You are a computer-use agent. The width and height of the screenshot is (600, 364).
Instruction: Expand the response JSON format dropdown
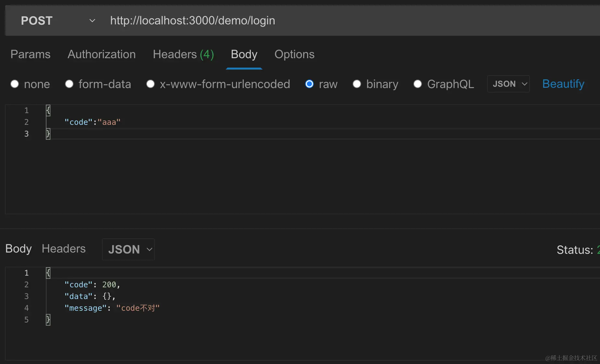tap(128, 249)
